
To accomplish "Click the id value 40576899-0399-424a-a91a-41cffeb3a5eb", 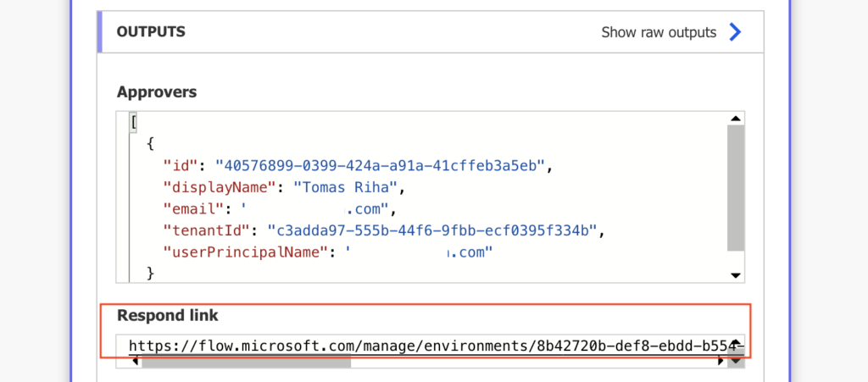I will click(381, 165).
